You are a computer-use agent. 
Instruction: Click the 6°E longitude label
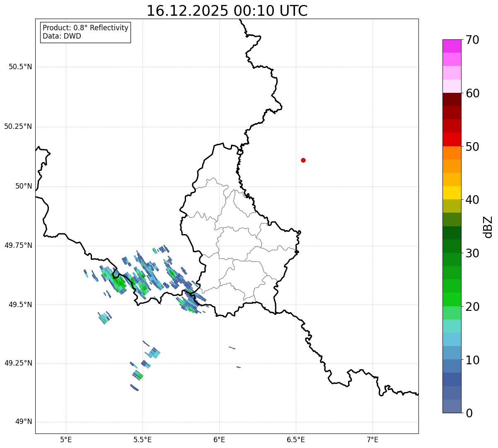tap(219, 439)
